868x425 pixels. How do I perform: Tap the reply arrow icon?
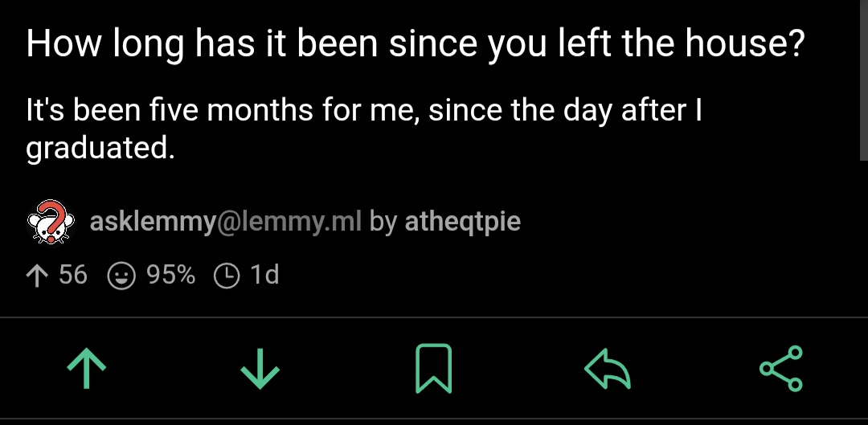[607, 370]
